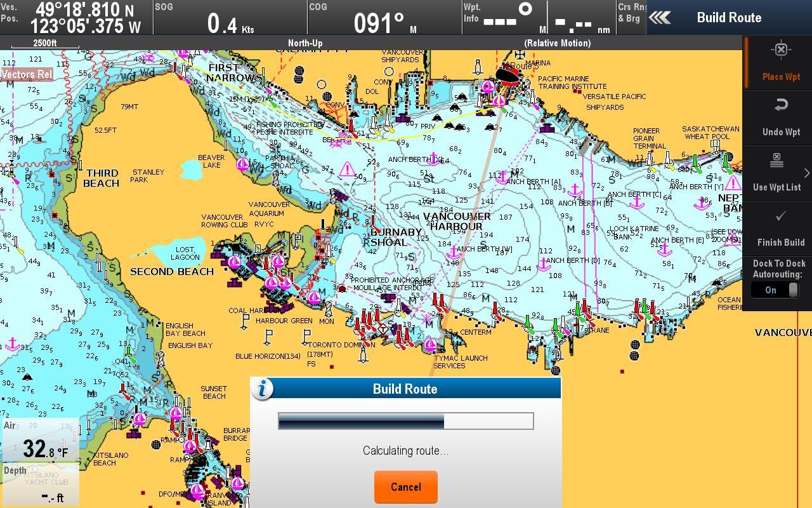Click the Anch Berth W anchor symbol
The image size is (812, 508).
pyautogui.click(x=453, y=253)
